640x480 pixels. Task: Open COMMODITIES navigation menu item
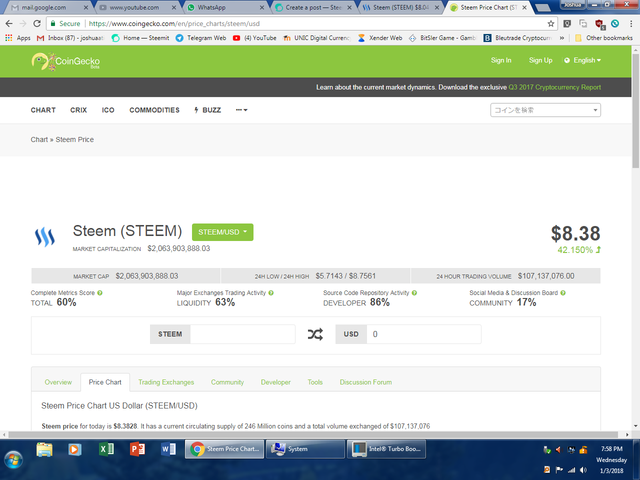(x=154, y=110)
